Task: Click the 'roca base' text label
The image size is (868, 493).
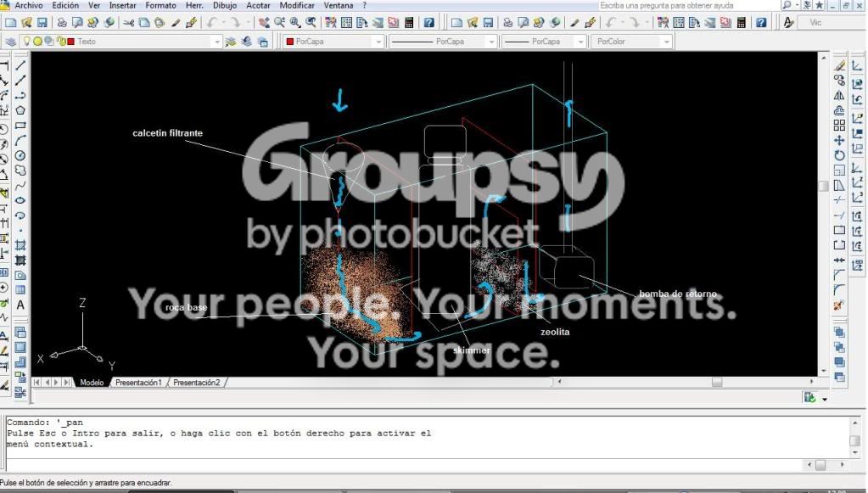Action: pos(187,308)
